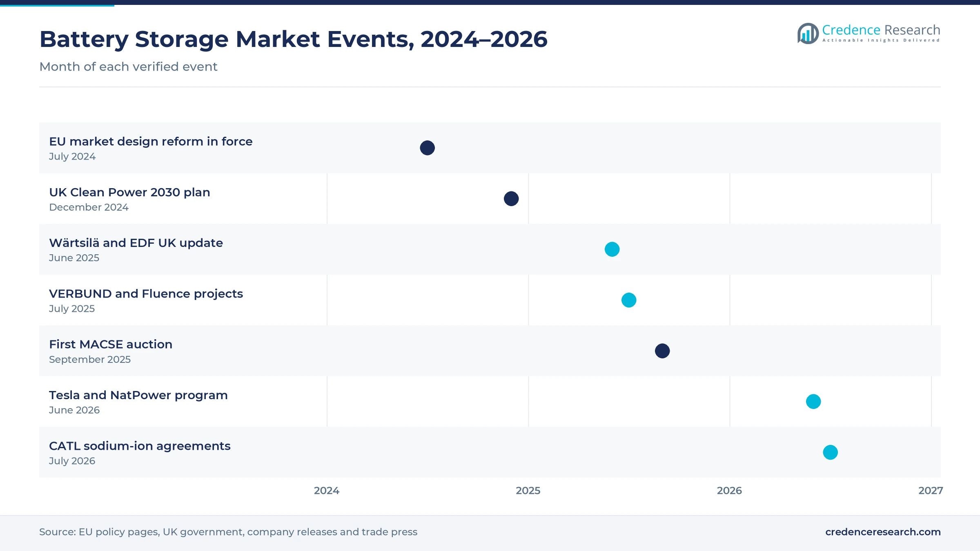
Task: Click the Actionable Insights Delivered tagline
Action: [881, 40]
